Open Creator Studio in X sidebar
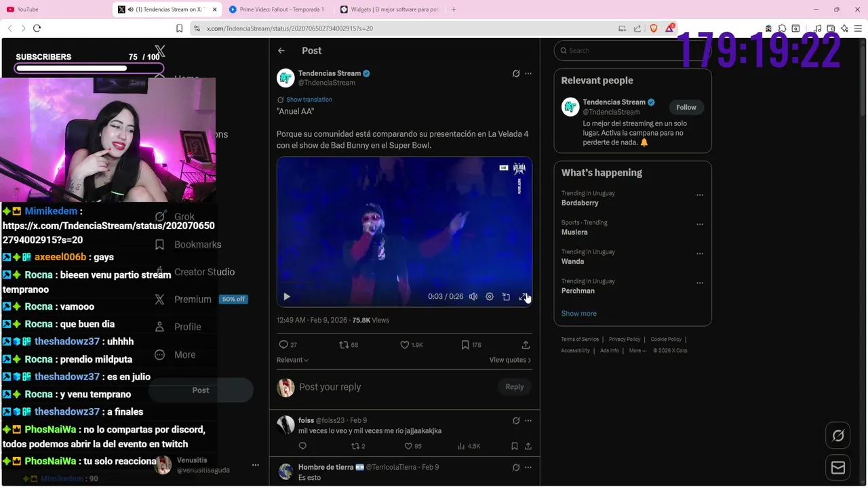The height and width of the screenshot is (488, 868). click(x=195, y=272)
